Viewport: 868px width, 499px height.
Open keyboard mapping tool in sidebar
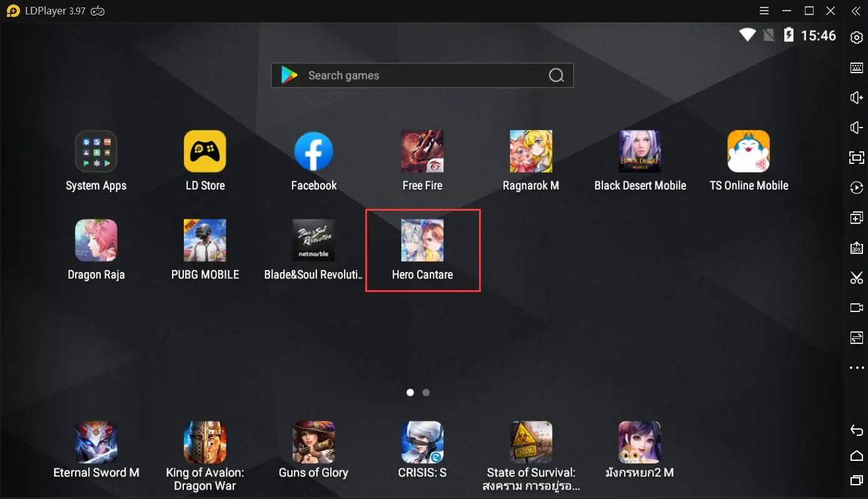(857, 68)
